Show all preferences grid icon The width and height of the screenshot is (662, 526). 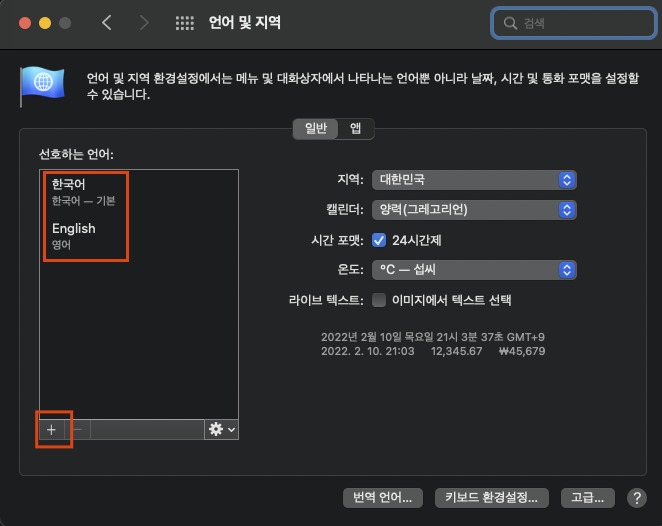(184, 23)
